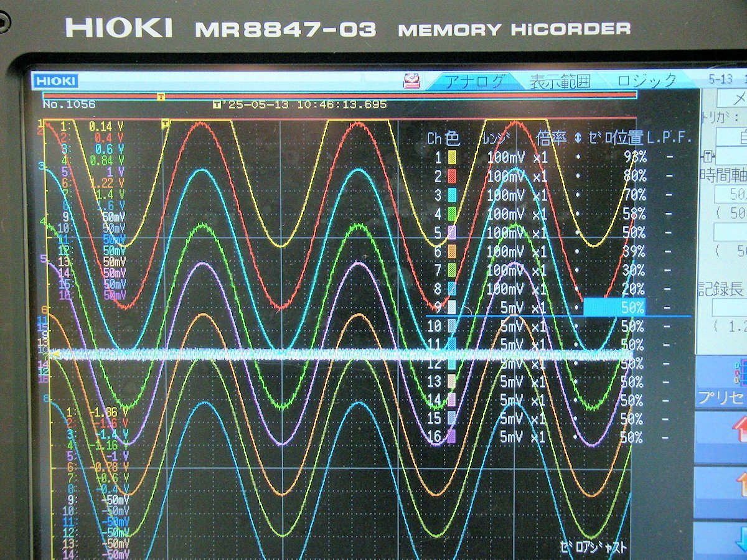Select channel 2 red color swatch
This screenshot has height=560, width=747.
(x=452, y=177)
